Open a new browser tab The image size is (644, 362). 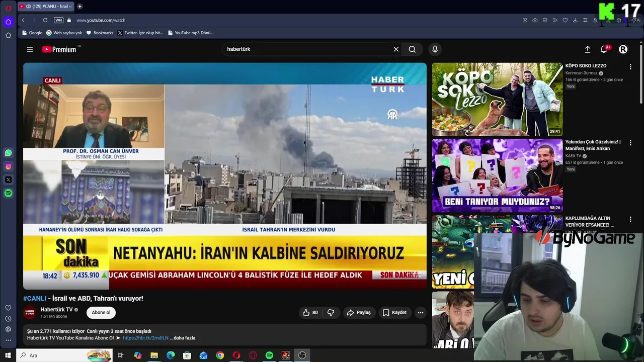click(x=79, y=7)
